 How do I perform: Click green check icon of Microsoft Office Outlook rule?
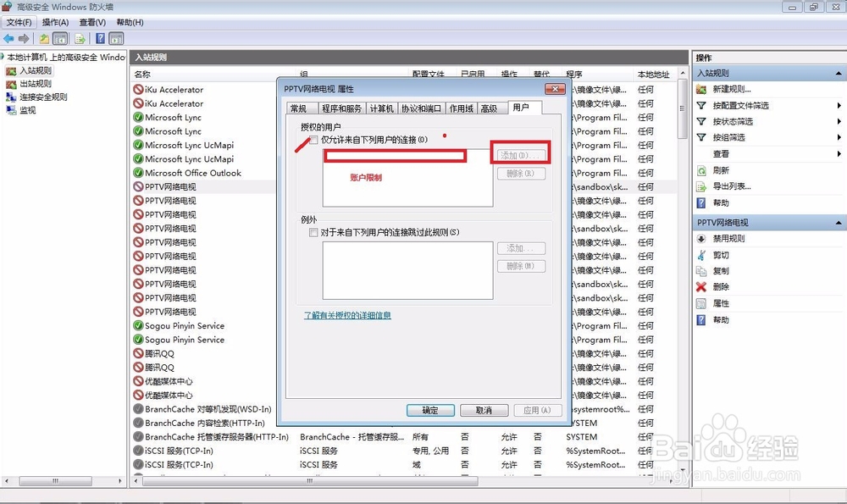click(x=138, y=173)
